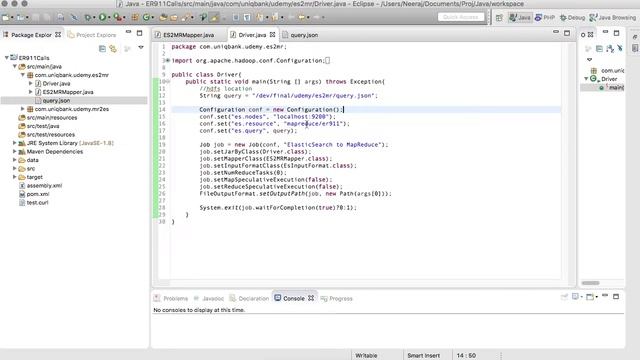Switch to Debug perspective
640x360 pixels.
572,18
